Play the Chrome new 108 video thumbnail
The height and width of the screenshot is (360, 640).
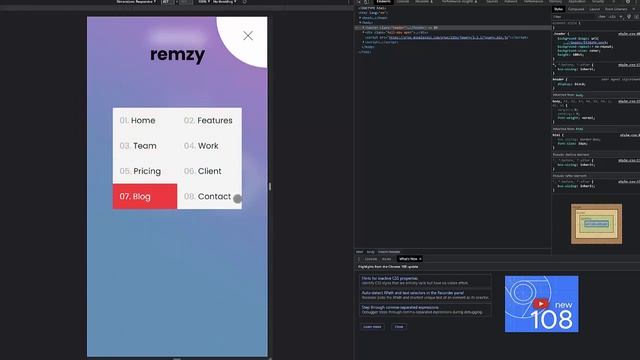tap(541, 304)
